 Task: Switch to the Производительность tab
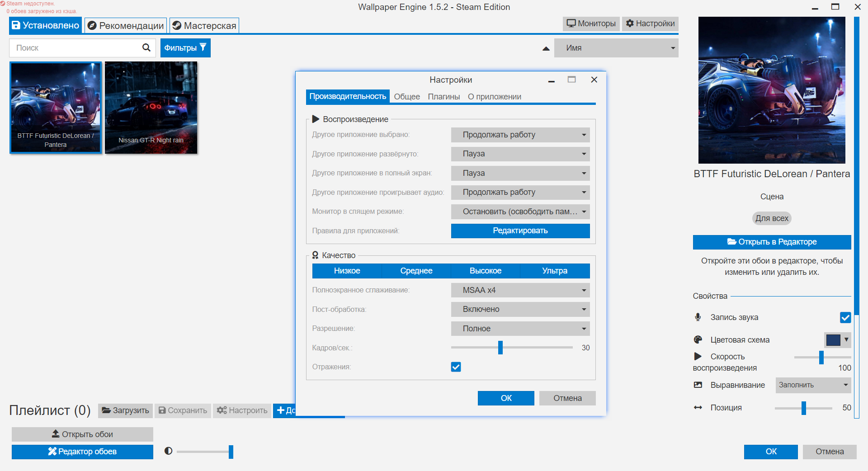pos(348,96)
